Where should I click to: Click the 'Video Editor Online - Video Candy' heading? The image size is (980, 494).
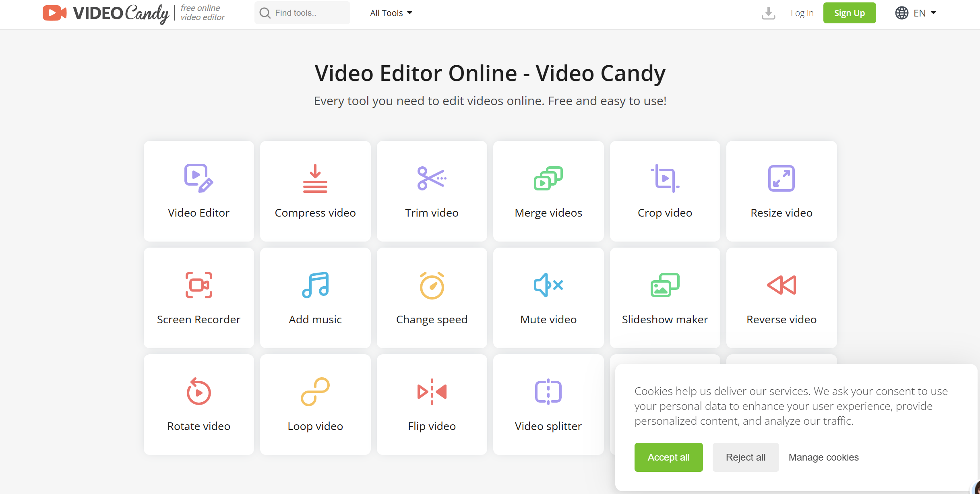(x=490, y=73)
